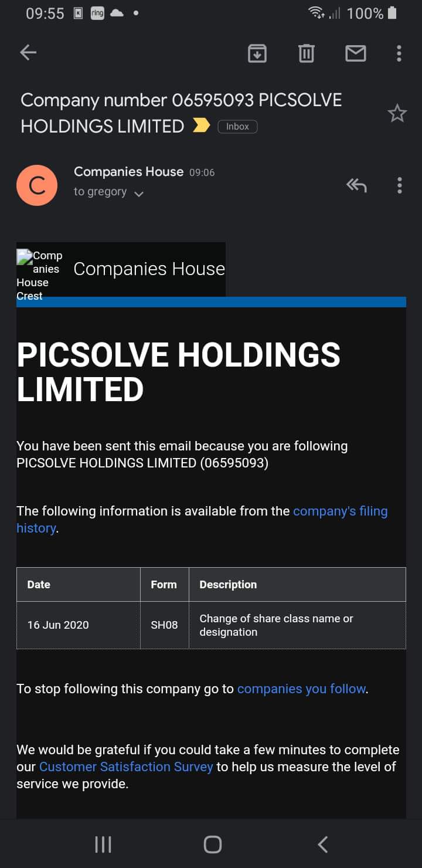422x868 pixels.
Task: Tap the system back button in the navigation bar
Action: (322, 845)
